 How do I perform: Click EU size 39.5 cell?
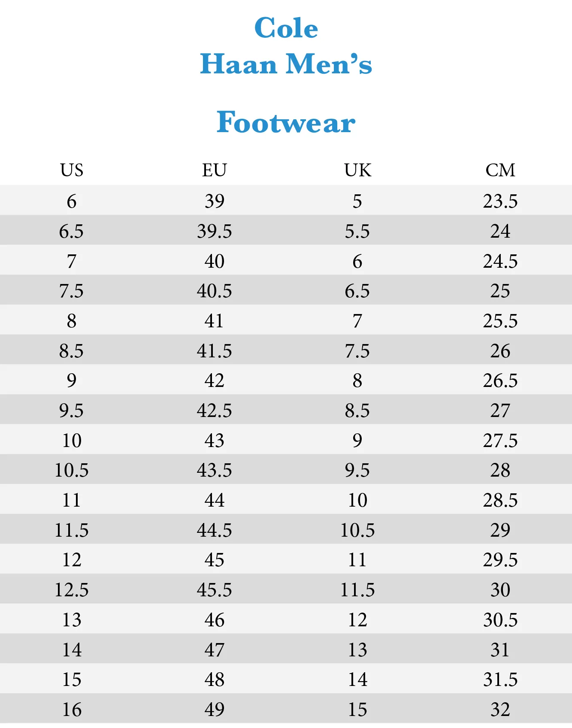(215, 231)
